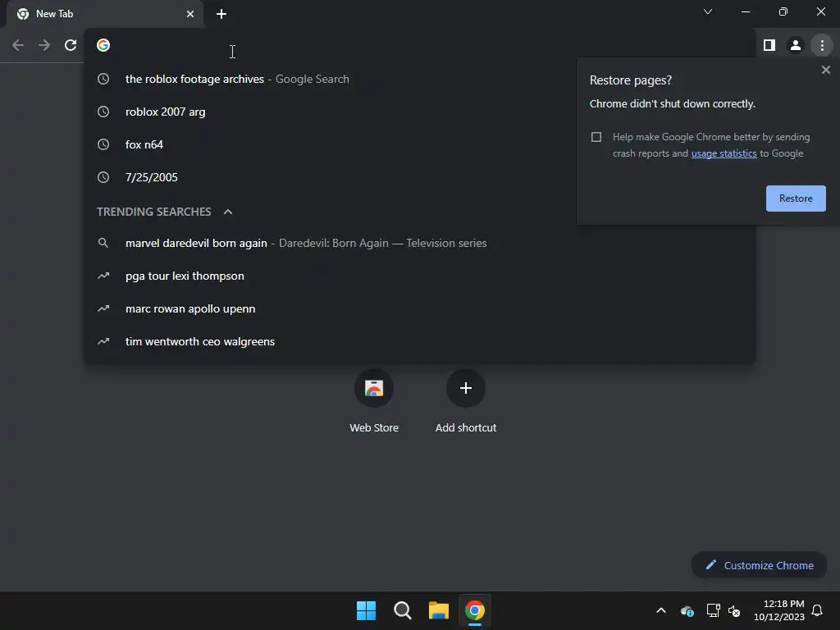Screen dimensions: 840x630
Task: Show hidden system tray icons
Action: click(x=661, y=610)
